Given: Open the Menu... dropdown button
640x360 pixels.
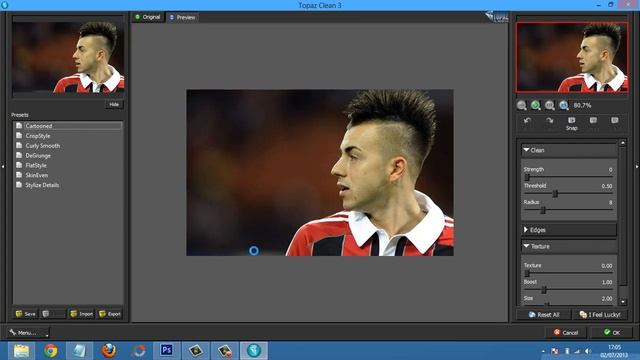Looking at the screenshot, I should point(28,333).
